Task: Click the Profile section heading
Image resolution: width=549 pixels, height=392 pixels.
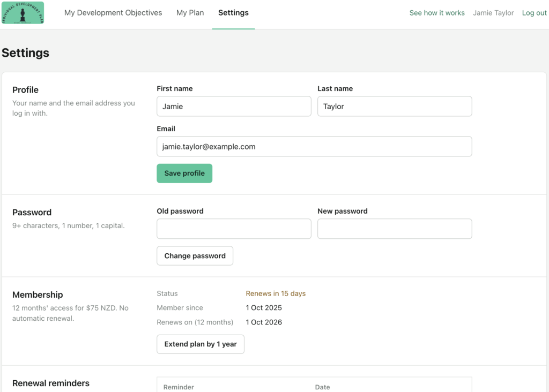Action: (x=26, y=90)
